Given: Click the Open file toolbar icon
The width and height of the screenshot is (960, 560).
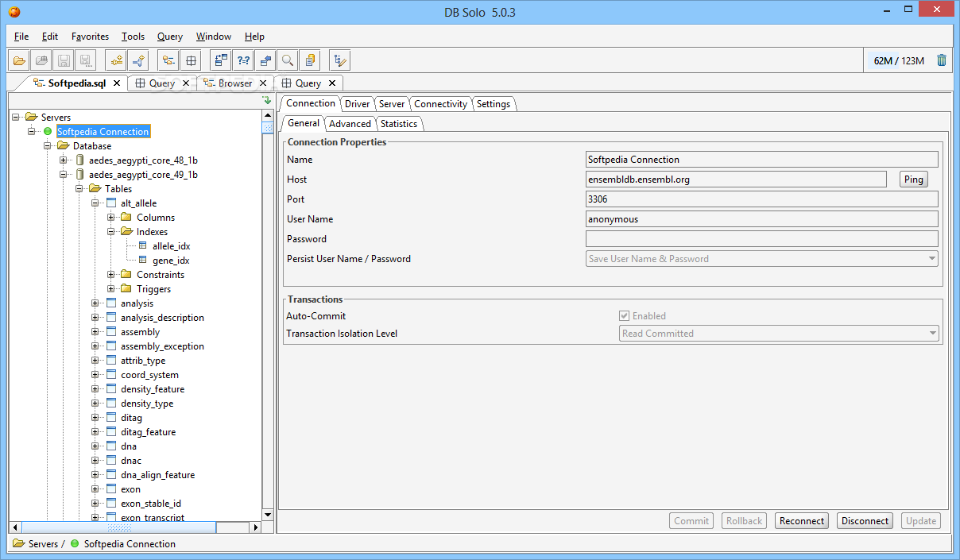Looking at the screenshot, I should point(20,60).
